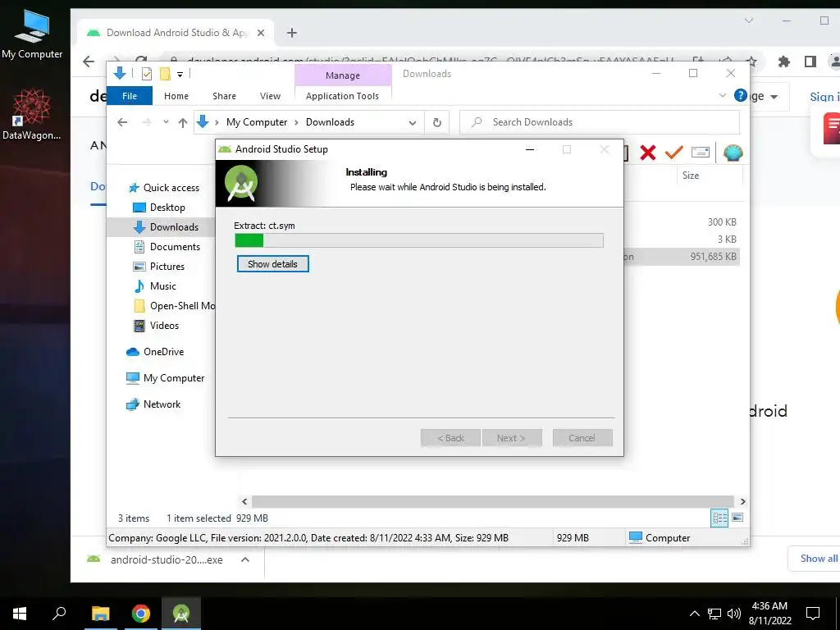Image resolution: width=840 pixels, height=630 pixels.
Task: Open the DataWagon desktop shortcut
Action: 32,115
